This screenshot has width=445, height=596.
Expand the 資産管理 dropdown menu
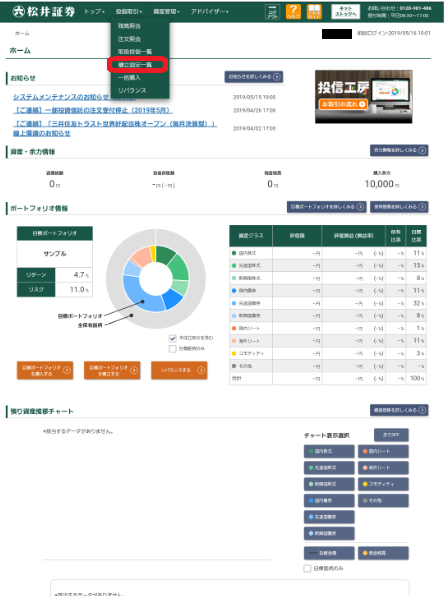[x=166, y=12]
